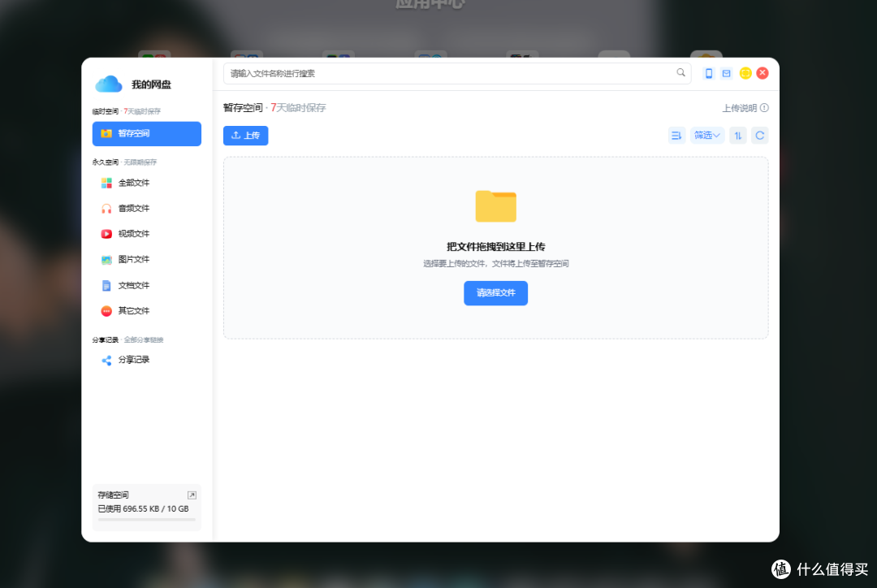The image size is (877, 588).
Task: Click the yellow folder icon in drop area
Action: point(495,206)
